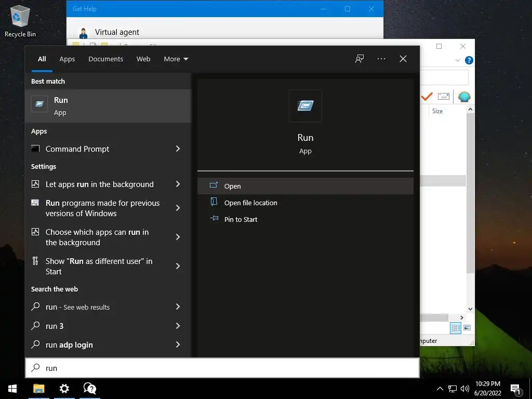
Task: Open the Run app best match
Action: point(108,106)
